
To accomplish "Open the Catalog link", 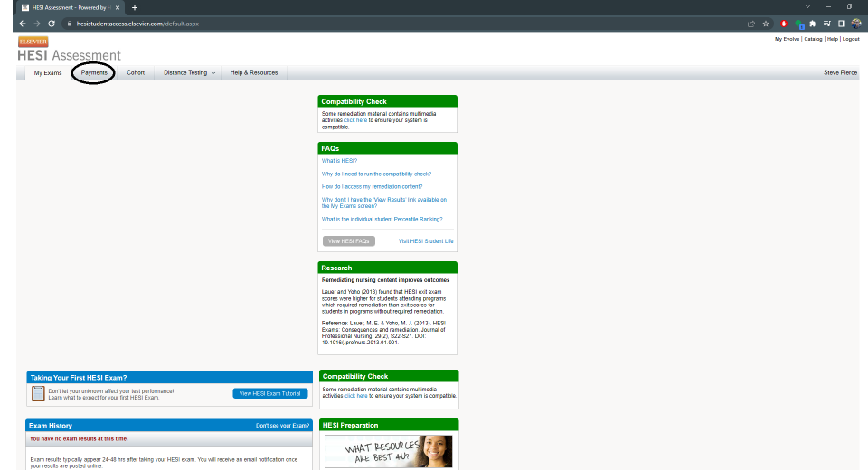I will [813, 39].
